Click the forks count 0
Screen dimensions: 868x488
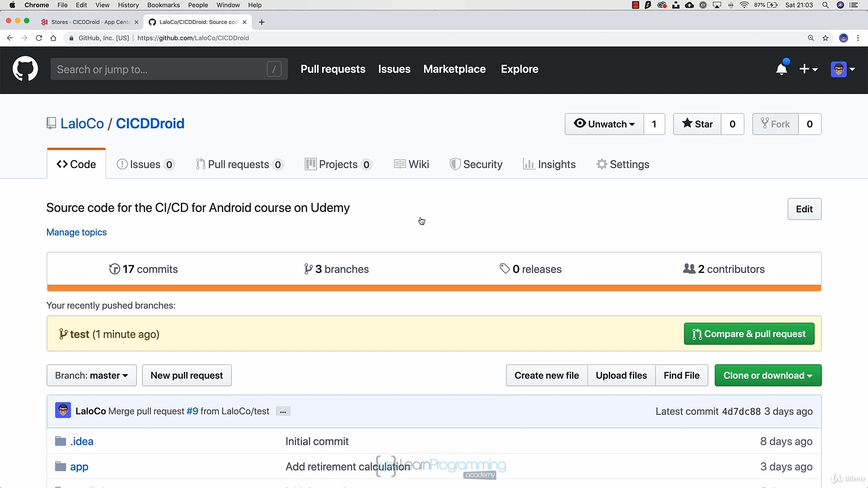pyautogui.click(x=810, y=124)
